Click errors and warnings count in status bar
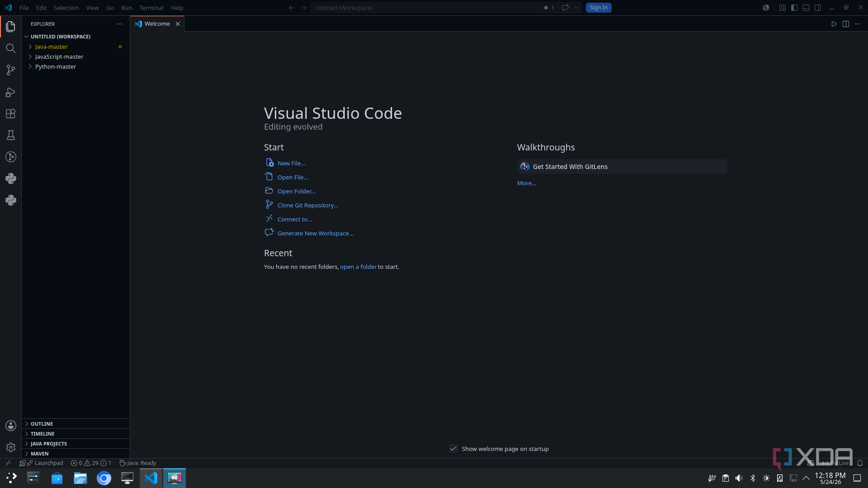 coord(91,463)
